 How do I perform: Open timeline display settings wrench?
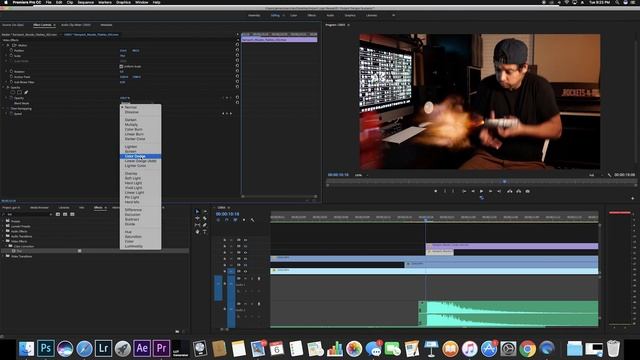point(253,220)
